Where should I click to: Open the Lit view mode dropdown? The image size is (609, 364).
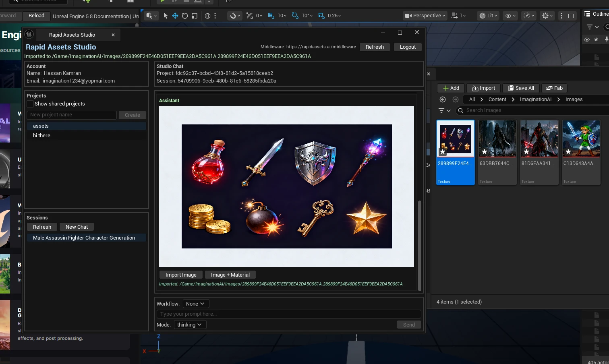pos(488,16)
